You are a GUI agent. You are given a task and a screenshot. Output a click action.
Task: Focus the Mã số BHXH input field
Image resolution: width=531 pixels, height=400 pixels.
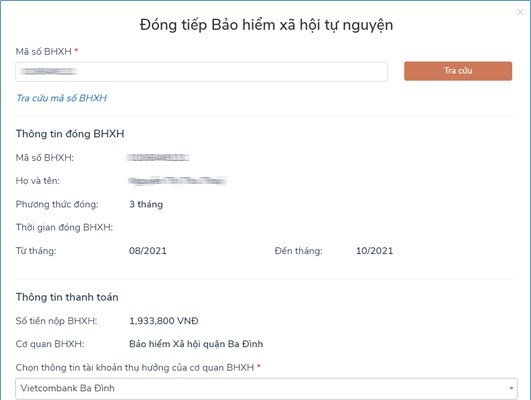click(x=201, y=71)
